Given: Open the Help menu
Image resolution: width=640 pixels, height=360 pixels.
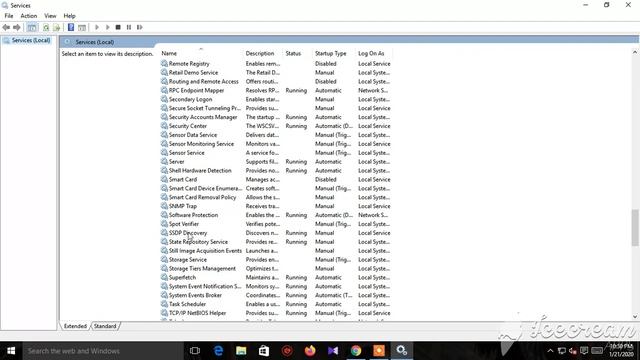Looking at the screenshot, I should [x=69, y=16].
